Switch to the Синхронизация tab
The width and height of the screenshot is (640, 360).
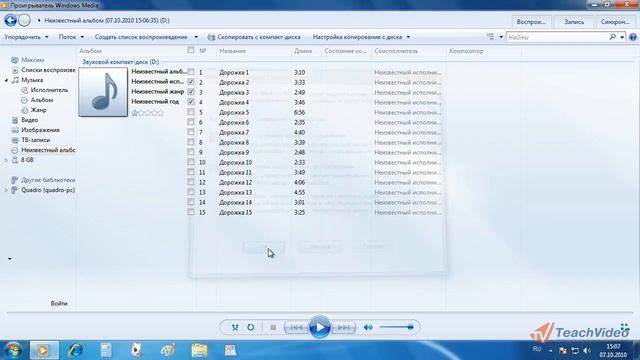[x=615, y=22]
